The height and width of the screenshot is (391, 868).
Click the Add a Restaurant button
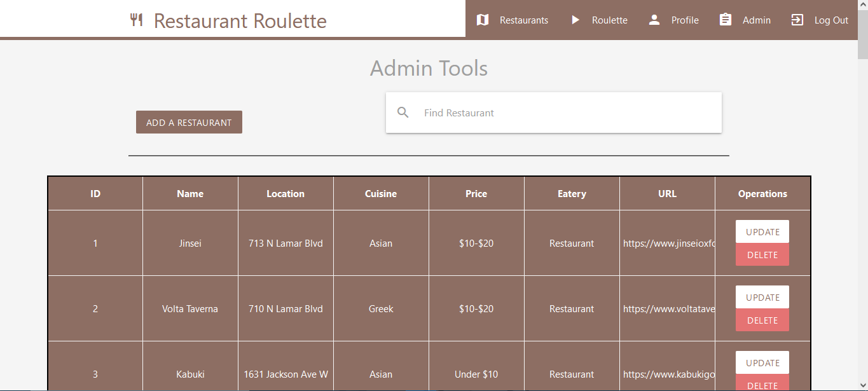coord(189,122)
